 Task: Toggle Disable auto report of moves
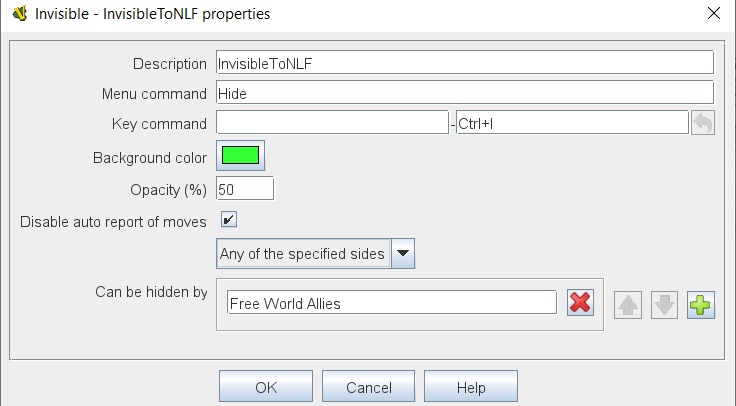click(x=229, y=220)
